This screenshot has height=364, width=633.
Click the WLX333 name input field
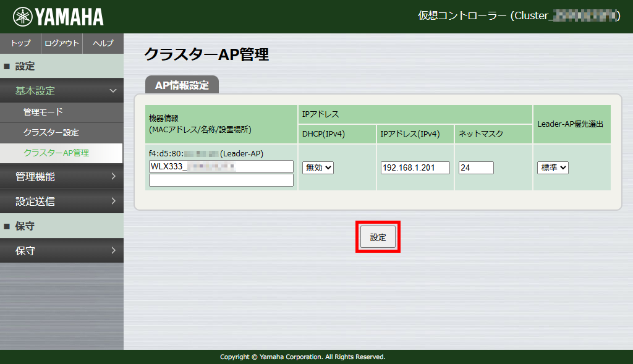point(221,167)
